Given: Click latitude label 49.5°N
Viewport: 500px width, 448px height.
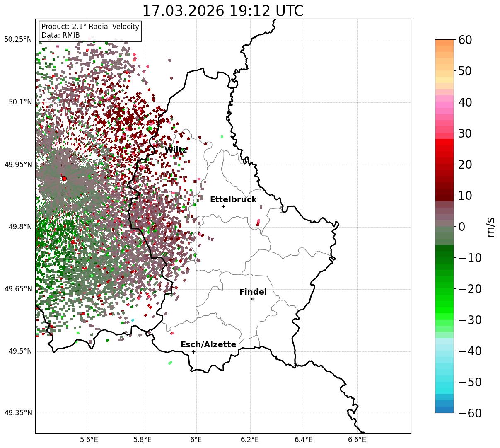Looking at the screenshot, I should 20,351.
